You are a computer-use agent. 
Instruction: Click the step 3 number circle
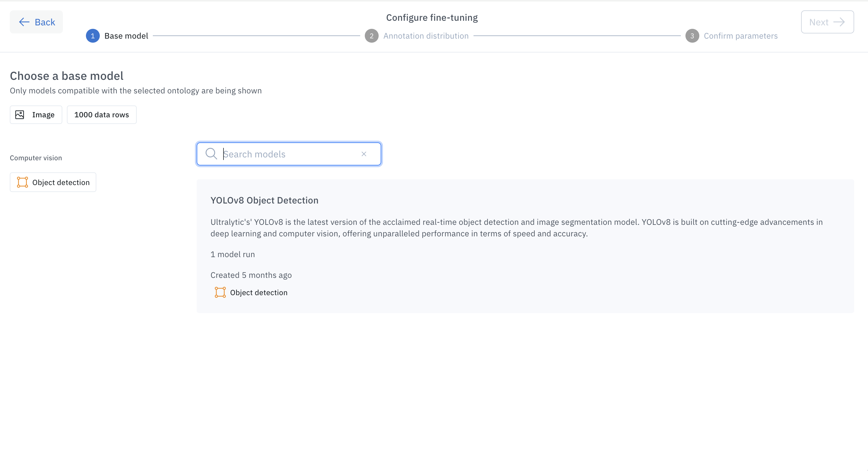coord(692,36)
